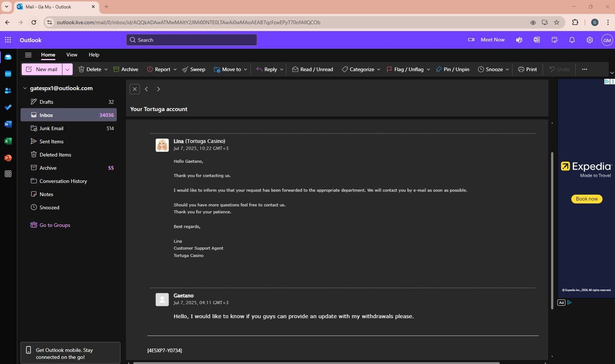Collapse the gatespx1@outlook.com folder tree
Screen dimensions: 615x364
[25, 88]
